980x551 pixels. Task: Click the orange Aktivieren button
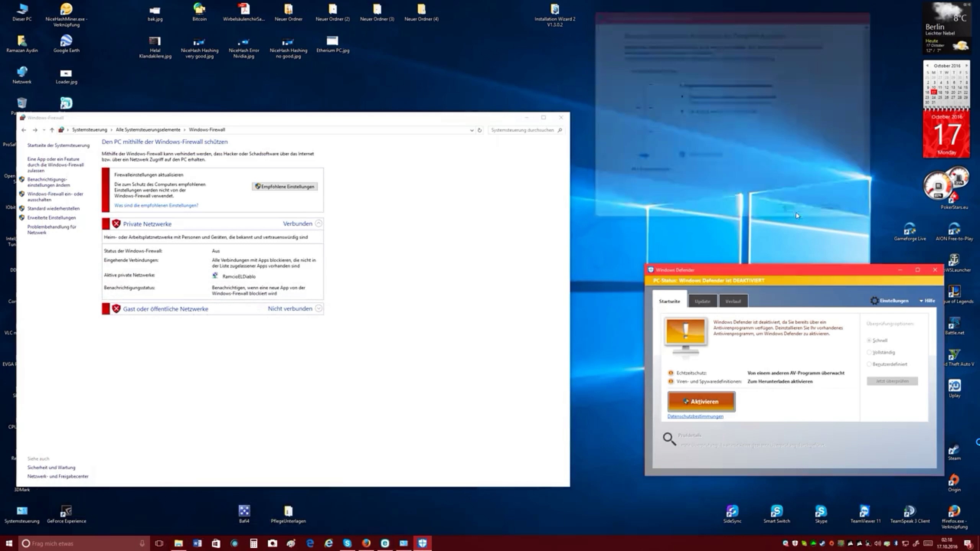(701, 402)
